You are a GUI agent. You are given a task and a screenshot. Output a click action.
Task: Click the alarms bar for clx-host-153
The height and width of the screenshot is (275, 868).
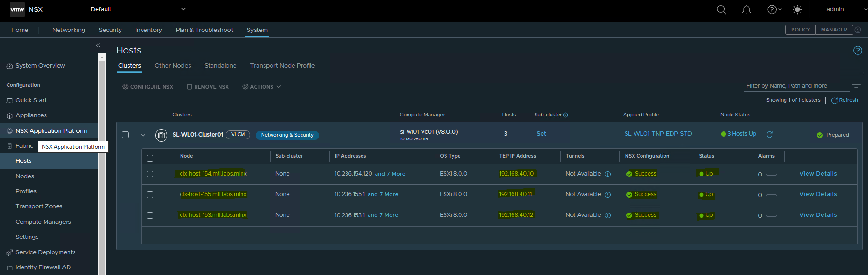point(771,216)
